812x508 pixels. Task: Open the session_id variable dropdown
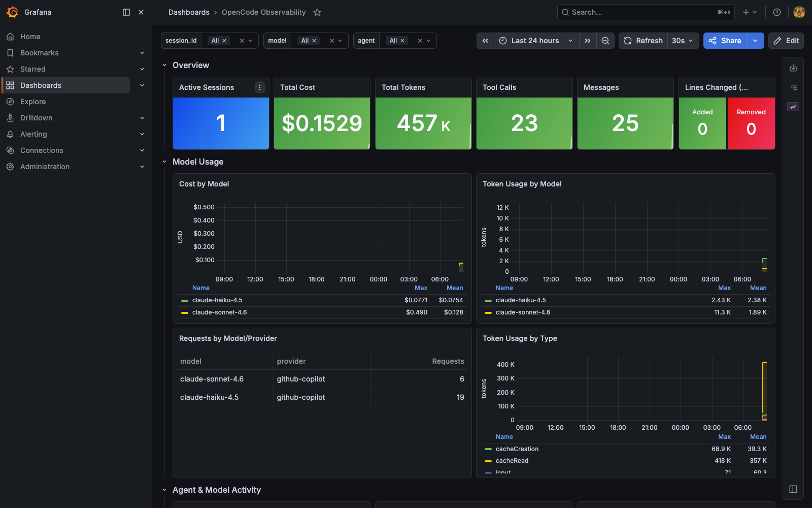tap(250, 41)
